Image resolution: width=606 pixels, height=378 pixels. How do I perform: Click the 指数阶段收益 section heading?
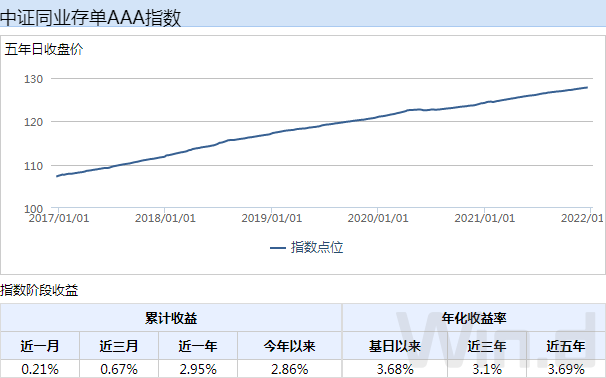point(39,290)
